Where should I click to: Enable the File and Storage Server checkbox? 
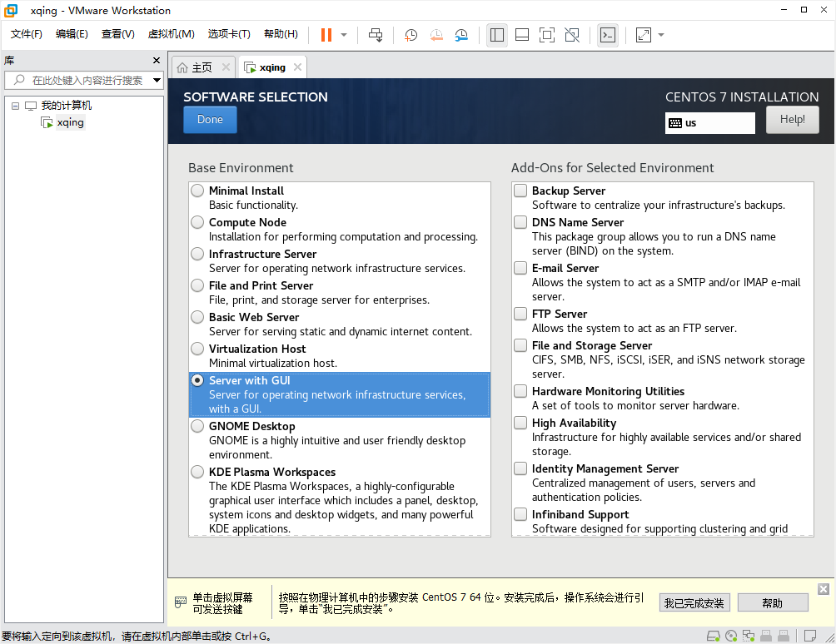pyautogui.click(x=520, y=345)
